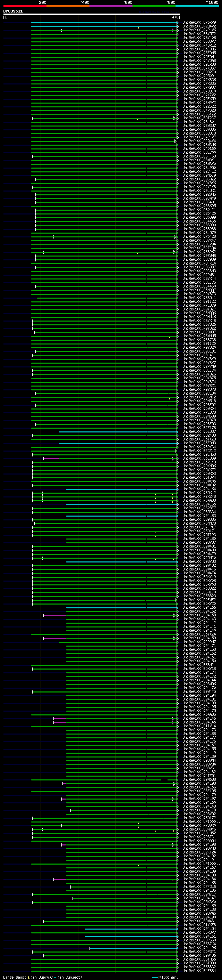Click the UniRef100_Q2KT24 hit label

199,852
